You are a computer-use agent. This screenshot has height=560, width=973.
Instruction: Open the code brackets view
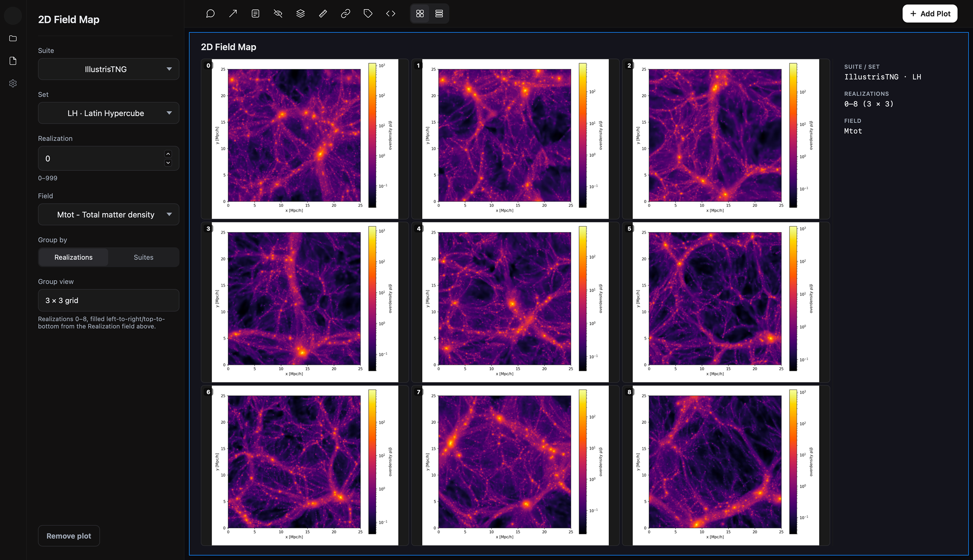391,14
